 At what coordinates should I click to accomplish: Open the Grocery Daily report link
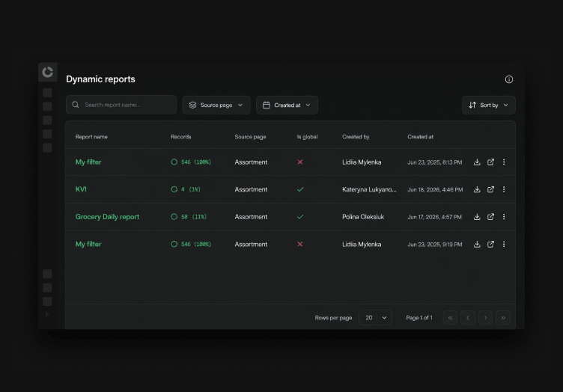click(107, 217)
